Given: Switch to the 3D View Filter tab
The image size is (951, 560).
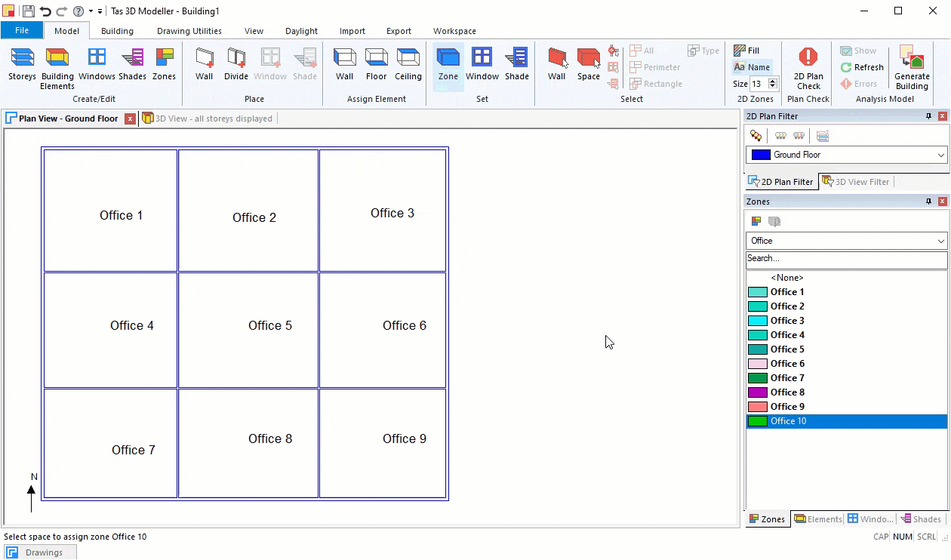Looking at the screenshot, I should (x=855, y=181).
